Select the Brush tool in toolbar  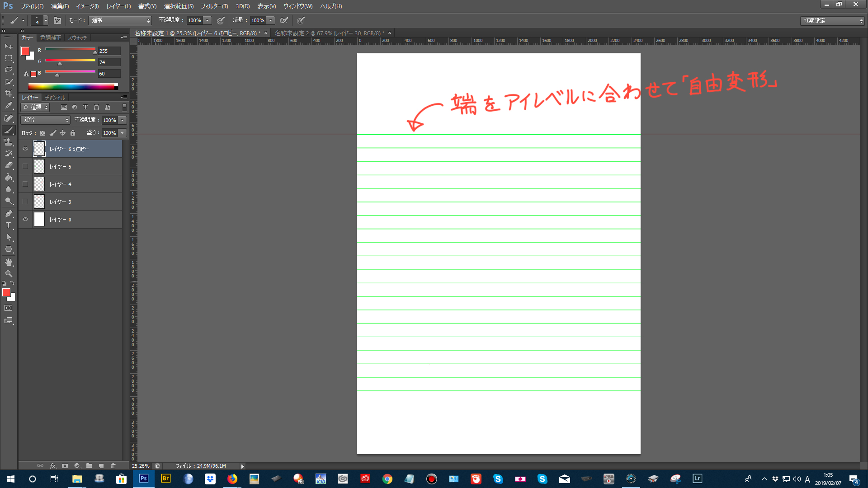pos(8,129)
